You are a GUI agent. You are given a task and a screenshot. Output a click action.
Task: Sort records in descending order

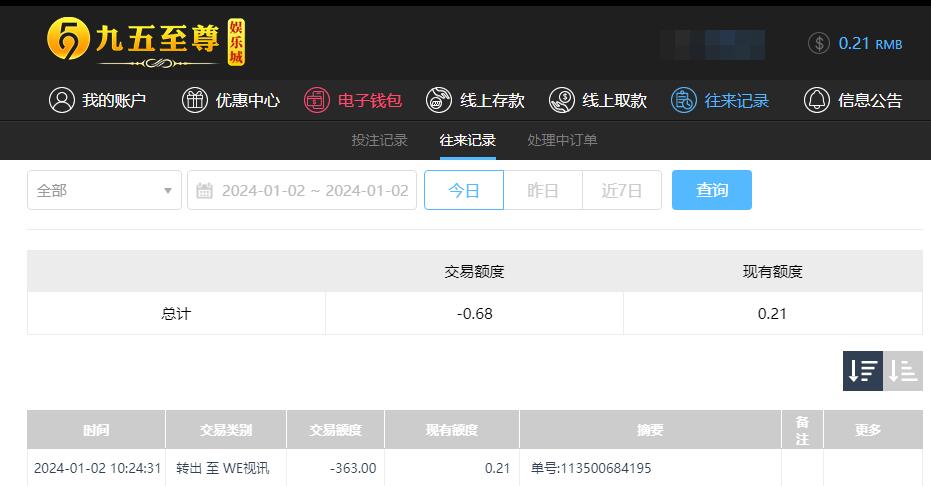(x=863, y=371)
